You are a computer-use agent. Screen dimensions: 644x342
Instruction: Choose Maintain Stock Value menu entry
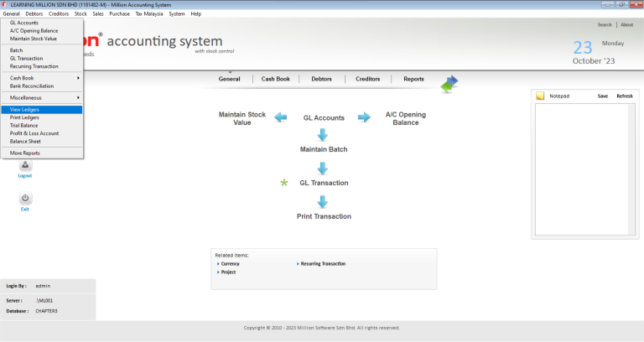[42, 39]
